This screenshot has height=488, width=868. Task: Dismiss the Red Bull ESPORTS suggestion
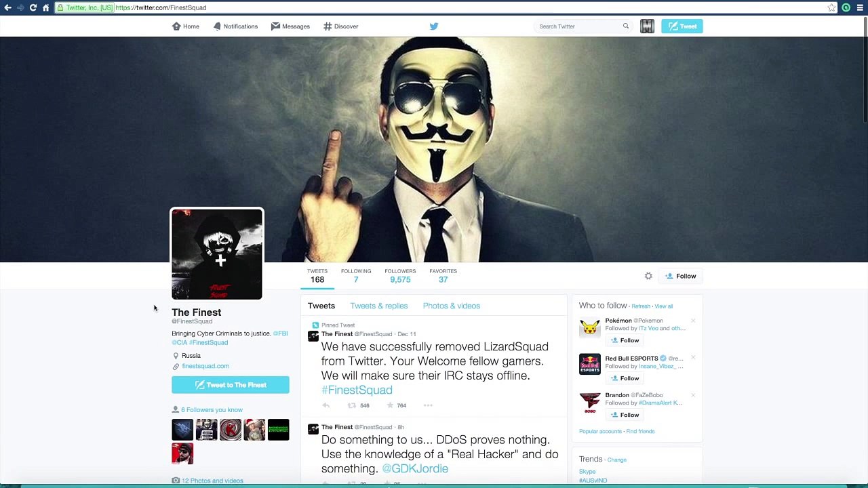click(693, 358)
